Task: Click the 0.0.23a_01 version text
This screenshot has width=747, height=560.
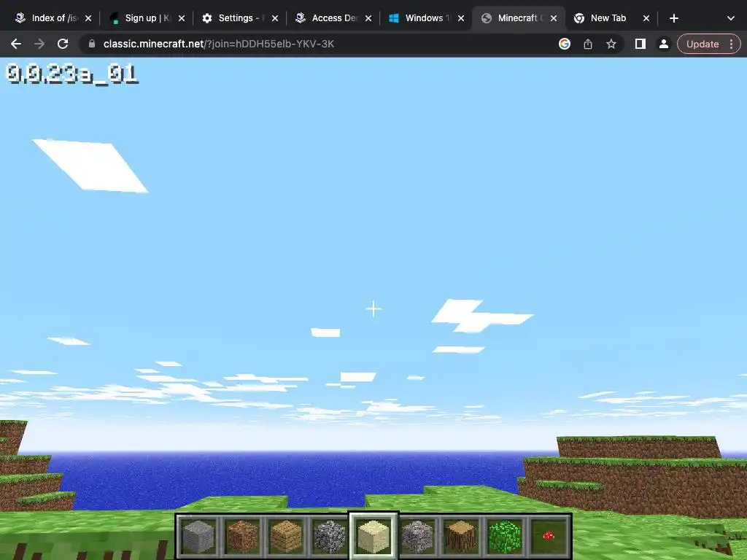Action: tap(72, 74)
